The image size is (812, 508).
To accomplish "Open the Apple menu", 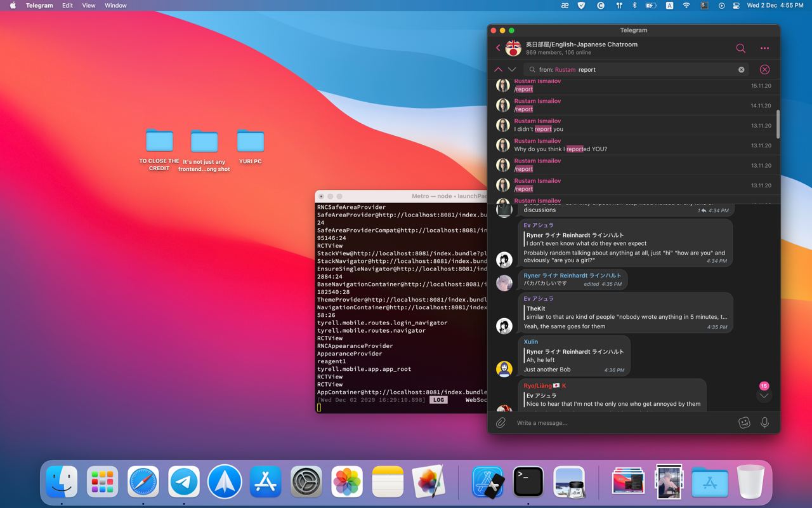I will (x=12, y=5).
